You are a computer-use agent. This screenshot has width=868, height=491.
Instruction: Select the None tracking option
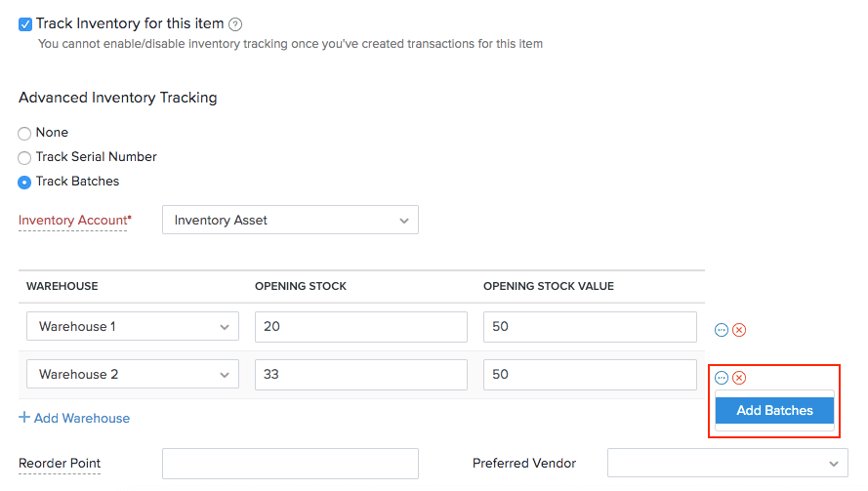click(x=25, y=134)
